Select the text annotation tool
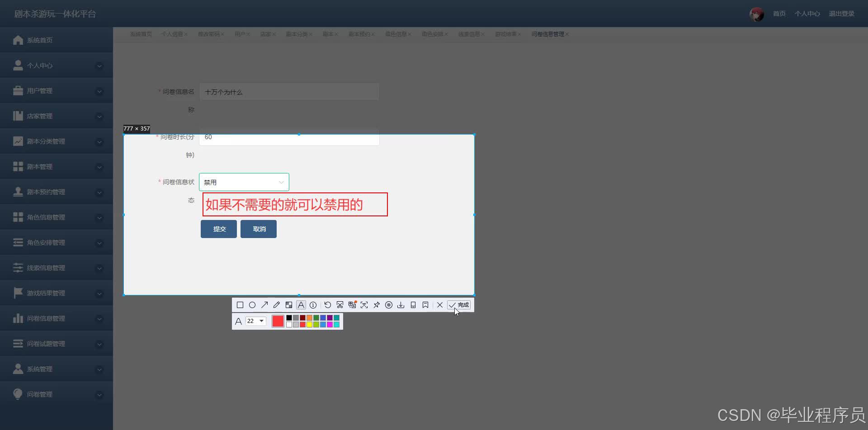 [x=301, y=305]
